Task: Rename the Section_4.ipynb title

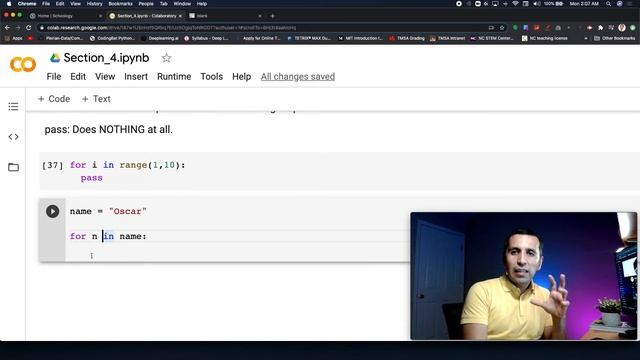Action: click(106, 58)
